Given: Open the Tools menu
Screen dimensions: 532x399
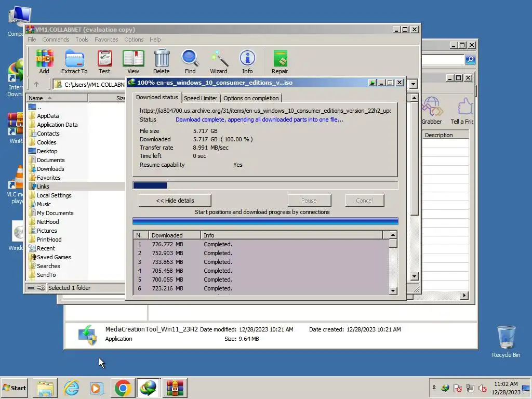Looking at the screenshot, I should tap(82, 39).
